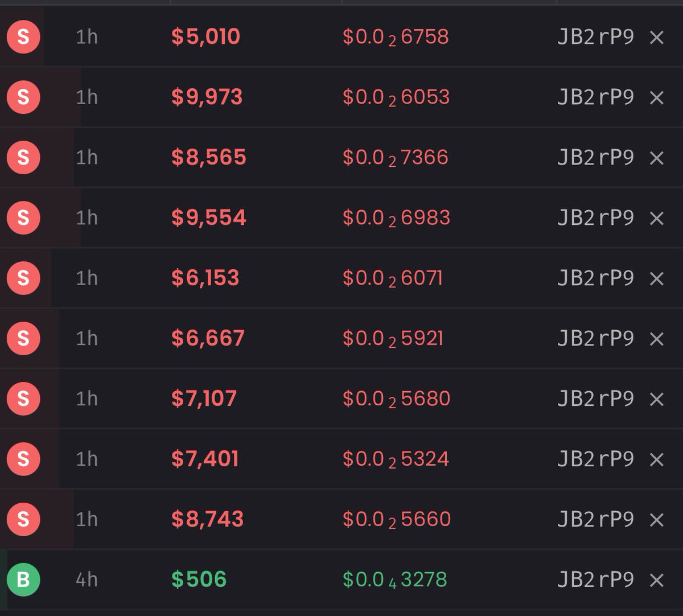Select the $6,153 sell amount
Screen dimensions: 683x616
(205, 278)
